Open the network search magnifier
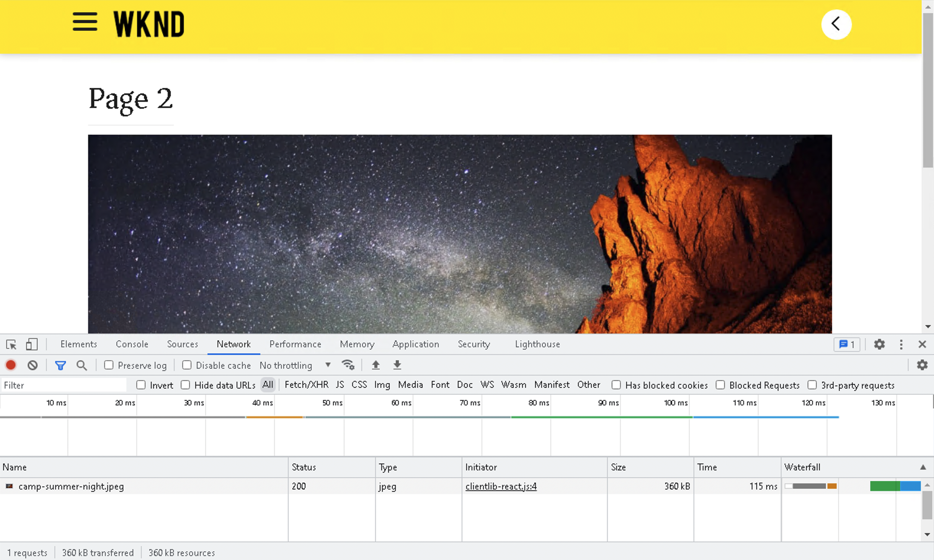The width and height of the screenshot is (934, 560). (82, 365)
